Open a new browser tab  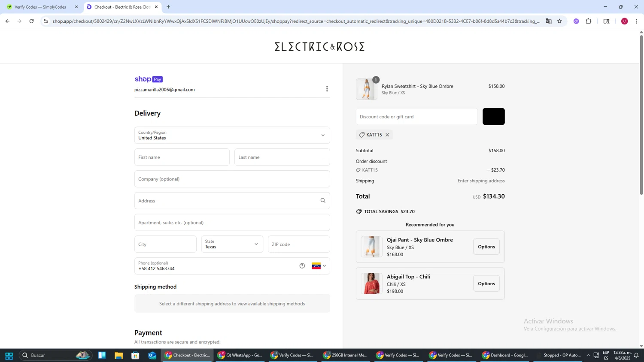[168, 7]
